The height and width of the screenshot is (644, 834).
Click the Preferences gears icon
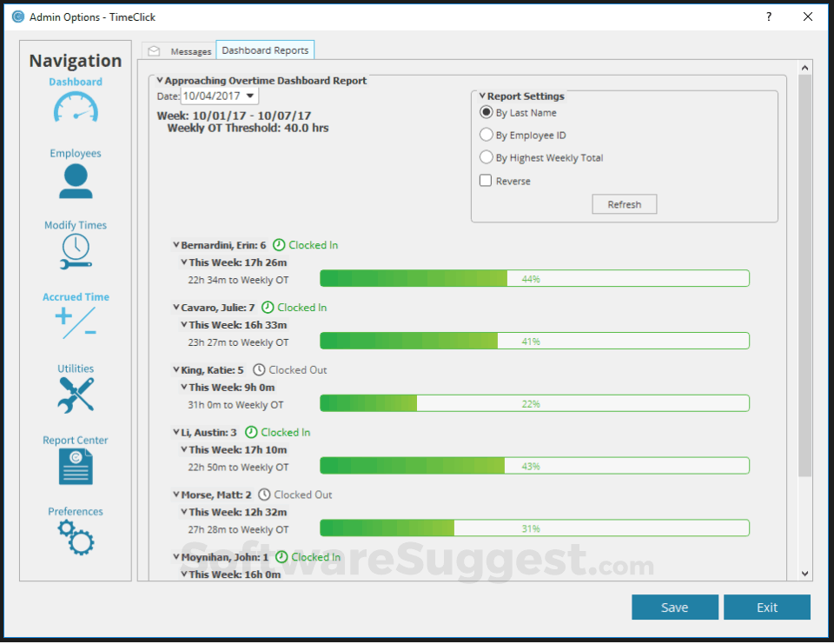click(x=75, y=537)
